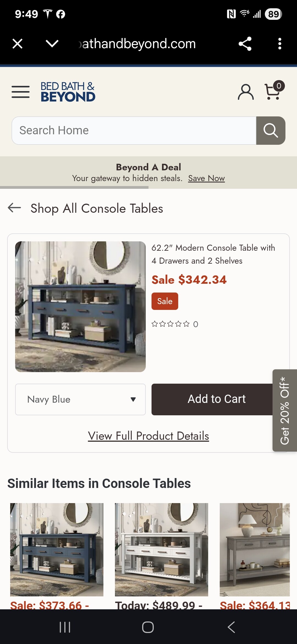Open the Get 20% Off side tab

285,410
